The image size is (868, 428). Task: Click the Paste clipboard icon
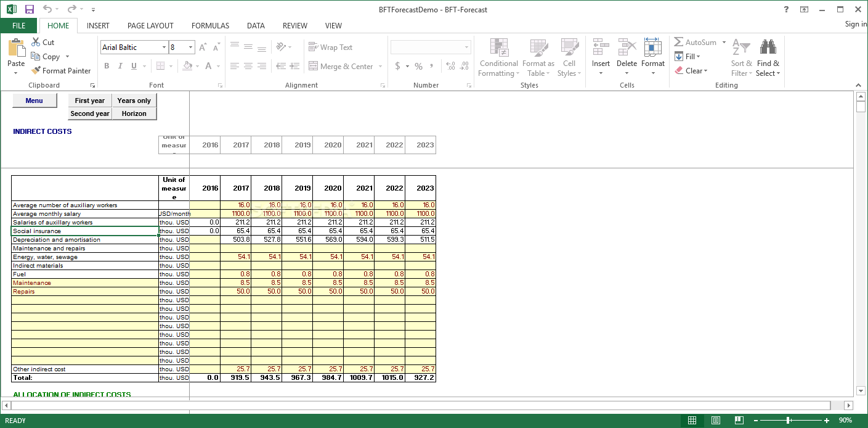(x=16, y=48)
